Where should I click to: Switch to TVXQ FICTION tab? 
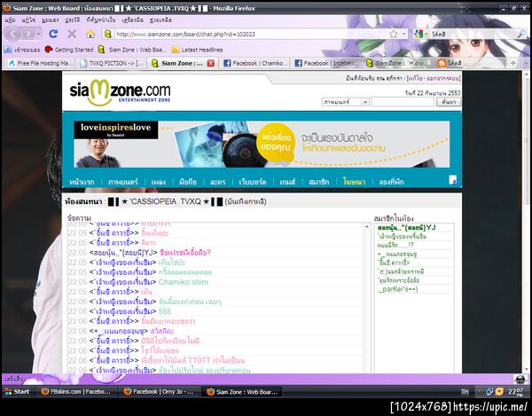pyautogui.click(x=112, y=63)
